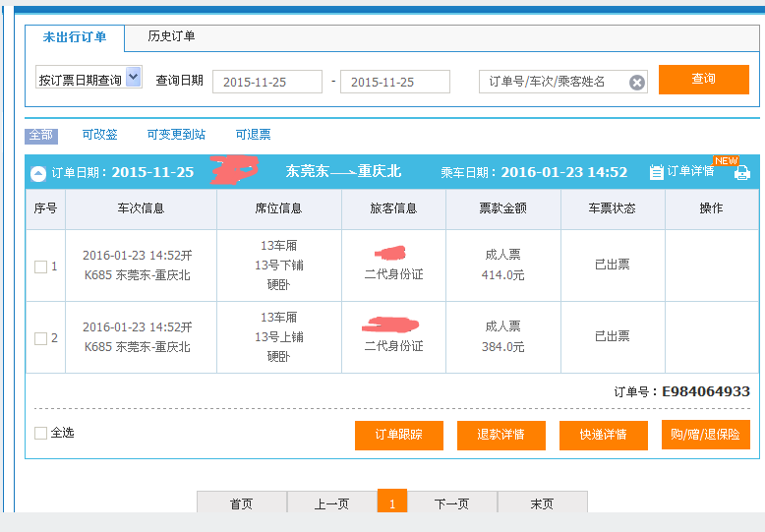The image size is (765, 532).
Task: Switch to the 历史订单 tab
Action: coord(171,37)
